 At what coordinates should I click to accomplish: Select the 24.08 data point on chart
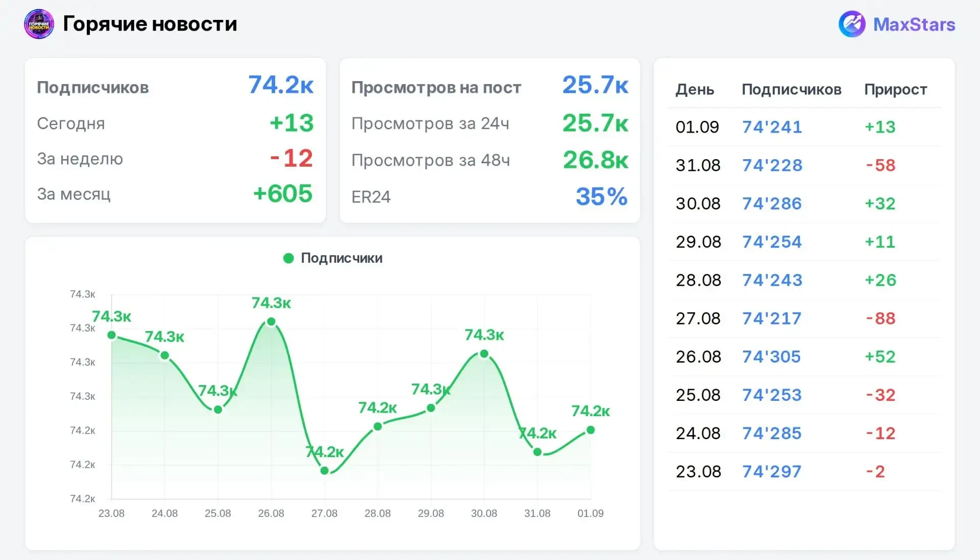point(164,355)
